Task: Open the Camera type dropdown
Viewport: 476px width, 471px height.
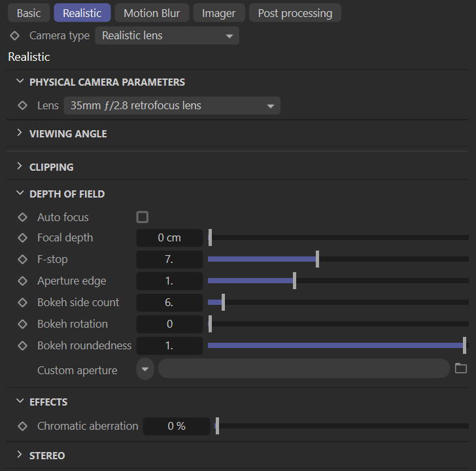Action: (167, 35)
